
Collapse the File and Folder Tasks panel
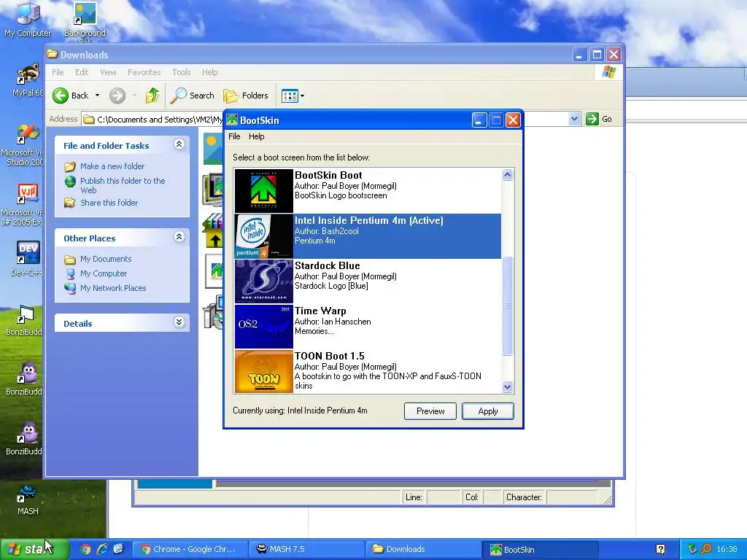(179, 144)
